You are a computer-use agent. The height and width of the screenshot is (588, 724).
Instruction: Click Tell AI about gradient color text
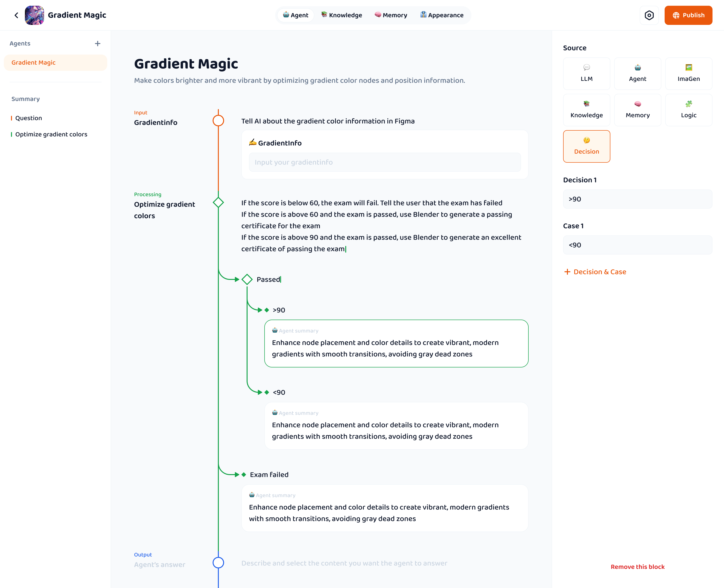[328, 121]
